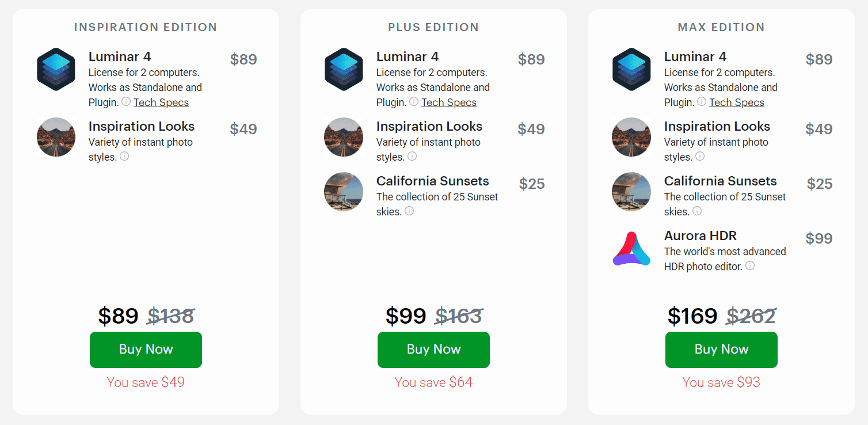Click info icon next to Plugin in Max Edition
This screenshot has width=868, height=425.
tap(702, 101)
